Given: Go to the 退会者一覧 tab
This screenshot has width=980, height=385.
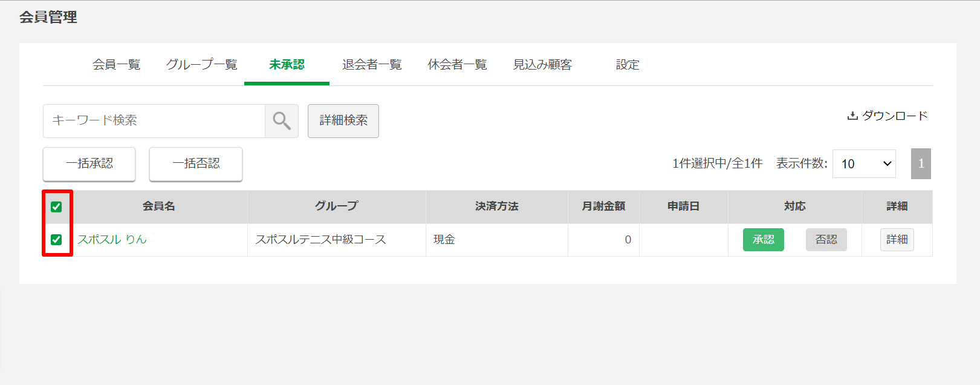Looking at the screenshot, I should pos(372,65).
